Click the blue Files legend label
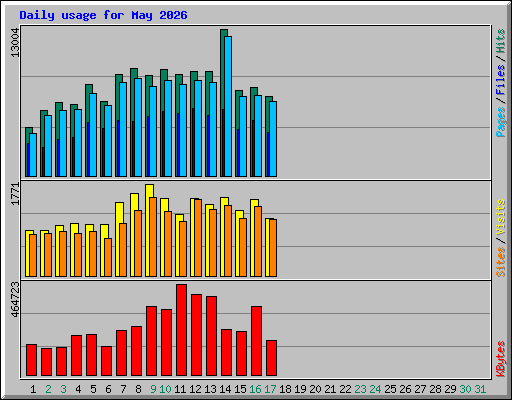Viewport: 512px width, 400px height. 501,80
